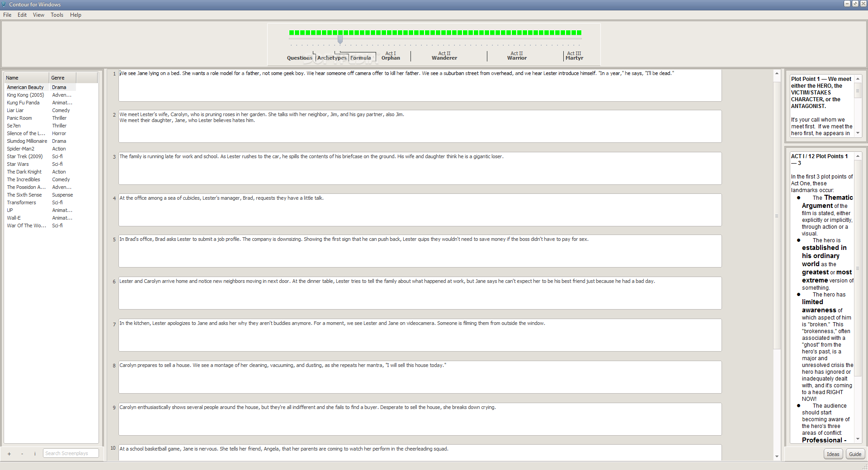The image size is (868, 470).
Task: Jump to Act III Martyr
Action: pyautogui.click(x=574, y=56)
